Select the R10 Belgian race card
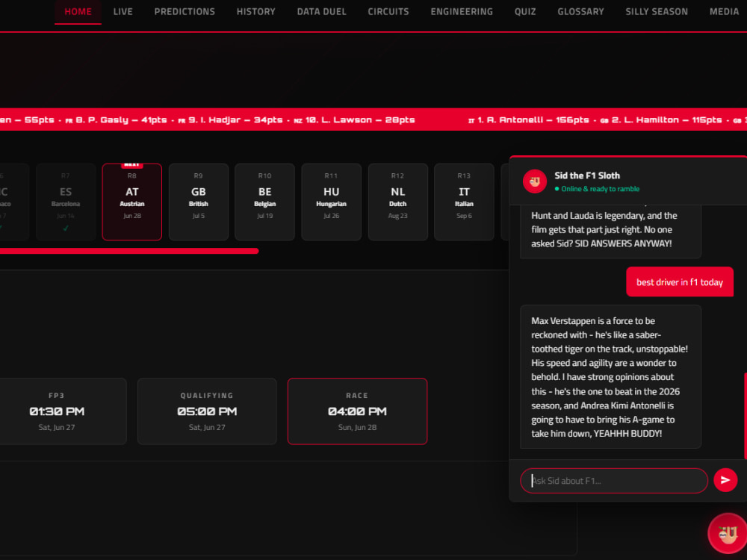 point(265,202)
